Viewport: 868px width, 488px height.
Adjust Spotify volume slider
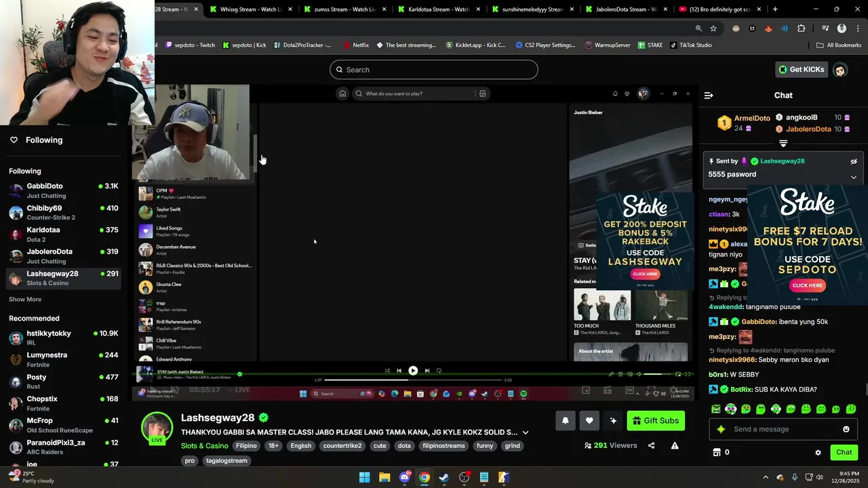click(656, 374)
